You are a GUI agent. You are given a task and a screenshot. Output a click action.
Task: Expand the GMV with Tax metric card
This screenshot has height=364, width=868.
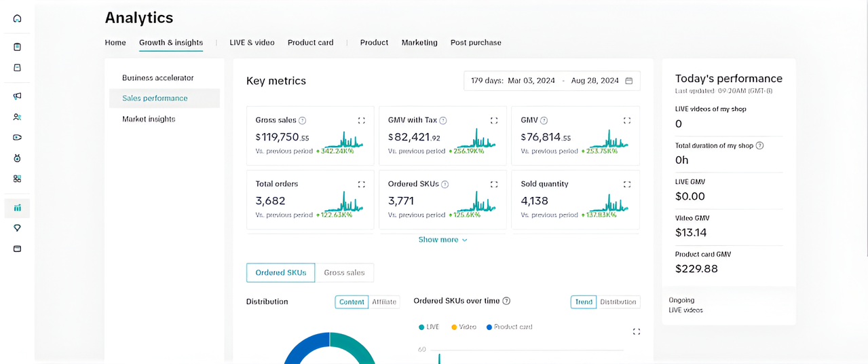pos(494,120)
